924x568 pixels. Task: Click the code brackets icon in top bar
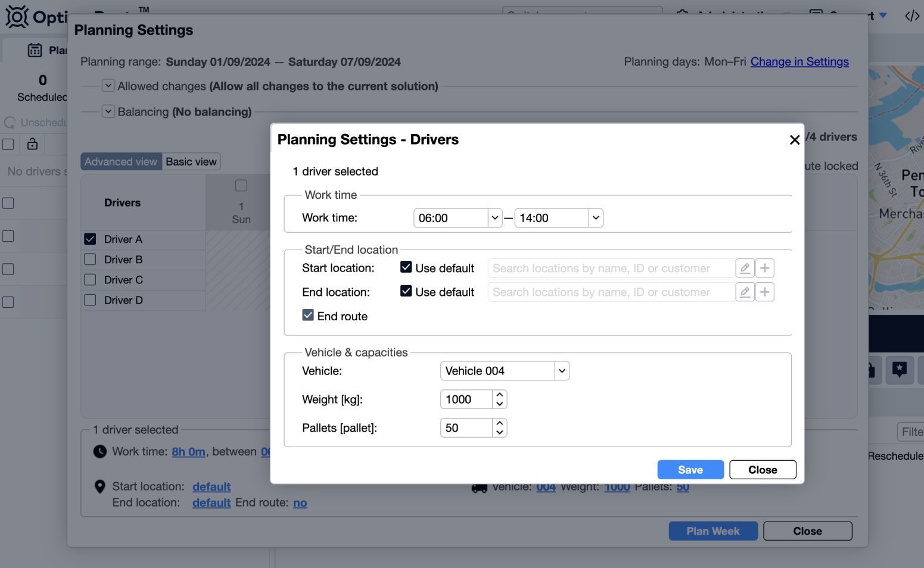click(911, 16)
